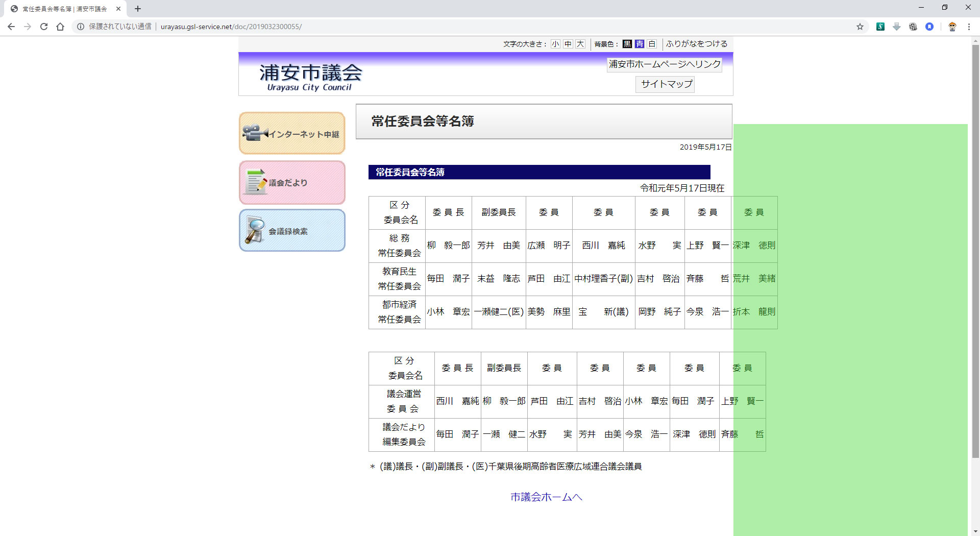Image resolution: width=980 pixels, height=536 pixels.
Task: Click the scrollbar down arrow
Action: tap(975, 531)
